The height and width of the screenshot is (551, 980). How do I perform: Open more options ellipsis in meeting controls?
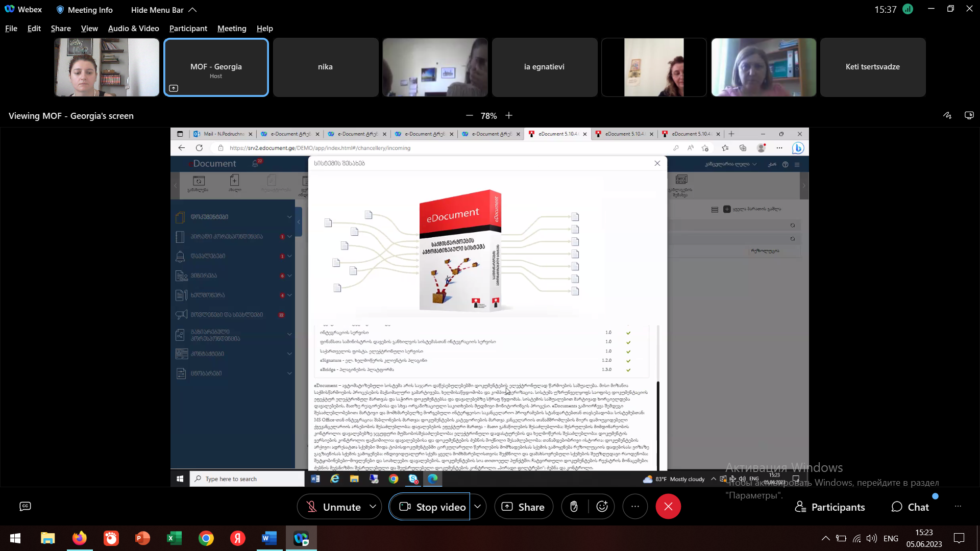635,507
